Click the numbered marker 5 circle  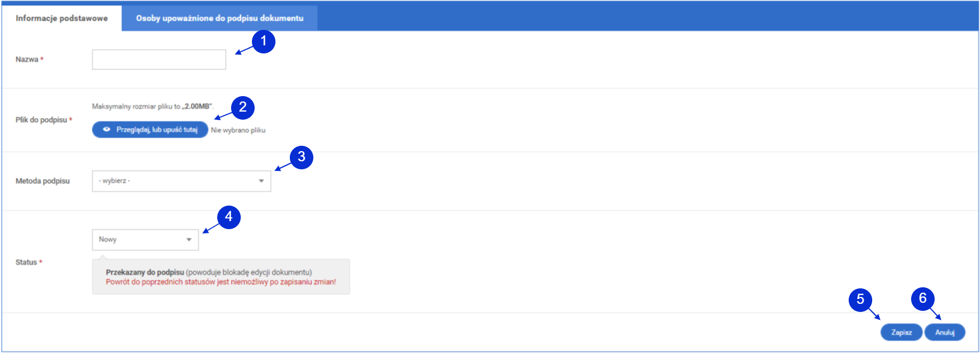point(860,300)
